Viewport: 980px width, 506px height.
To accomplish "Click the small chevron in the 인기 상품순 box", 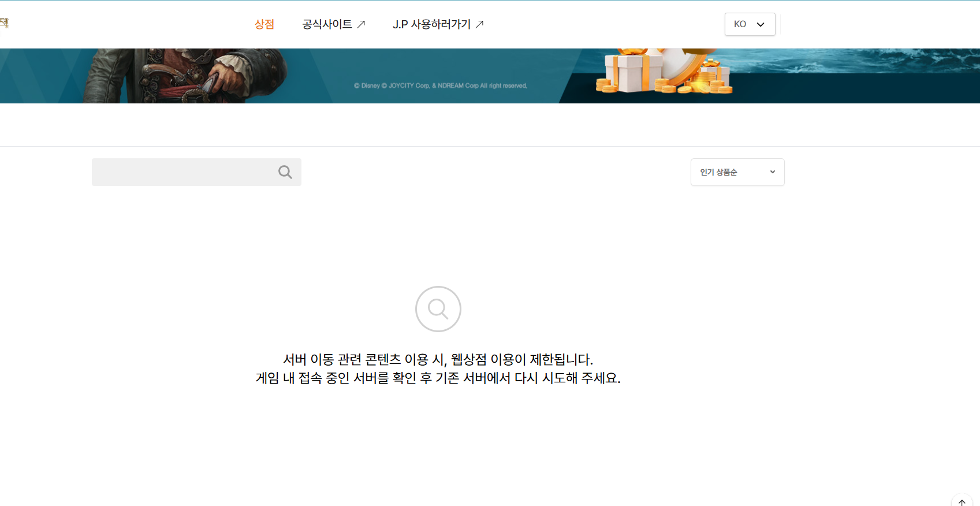I will pos(773,172).
